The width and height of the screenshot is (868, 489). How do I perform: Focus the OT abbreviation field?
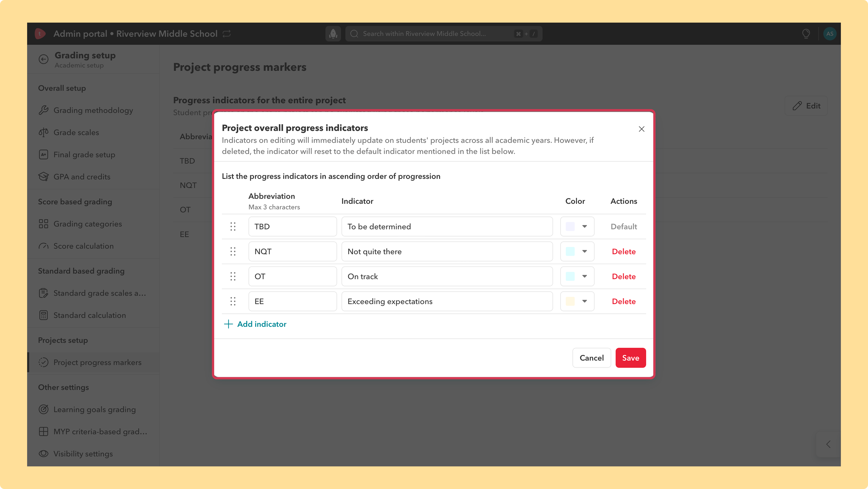click(292, 276)
